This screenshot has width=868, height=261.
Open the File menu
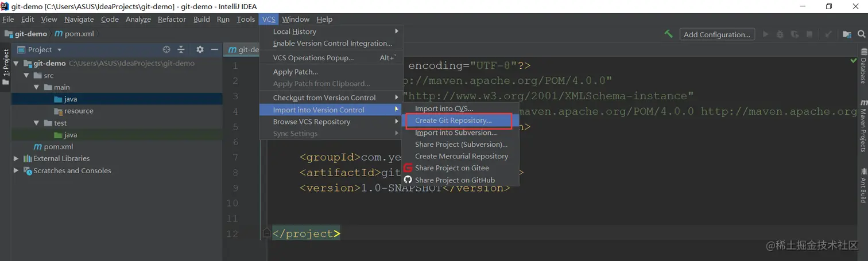tap(8, 20)
